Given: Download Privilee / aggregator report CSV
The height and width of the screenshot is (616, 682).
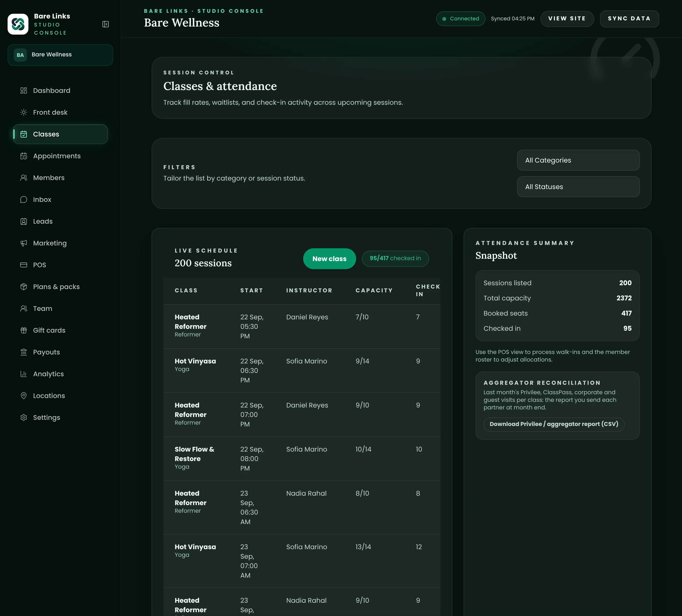Looking at the screenshot, I should click(x=554, y=424).
